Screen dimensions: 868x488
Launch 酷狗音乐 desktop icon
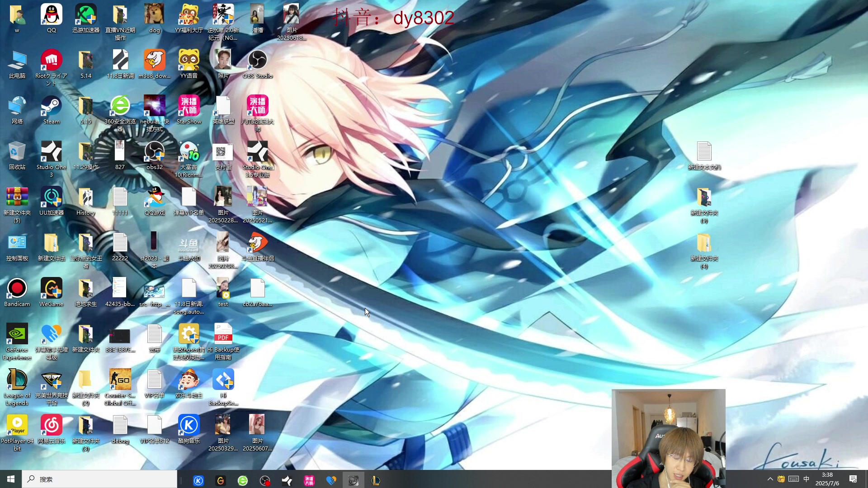189,425
